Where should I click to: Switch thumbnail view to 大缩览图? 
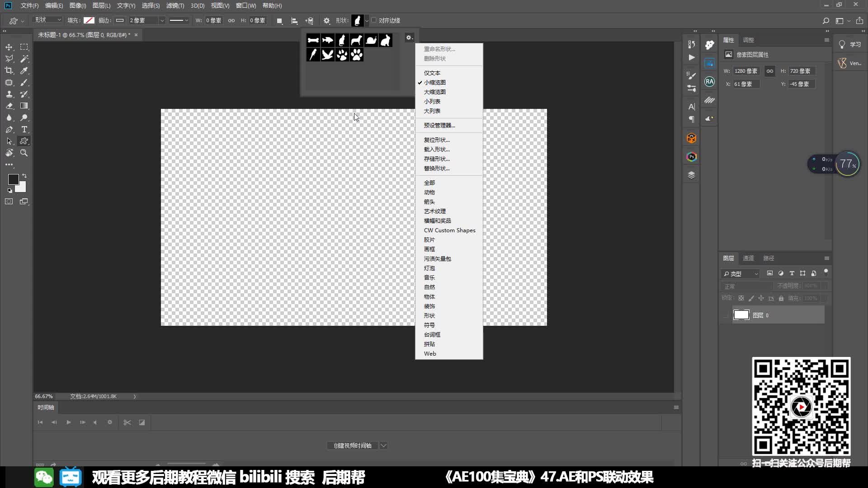point(435,92)
